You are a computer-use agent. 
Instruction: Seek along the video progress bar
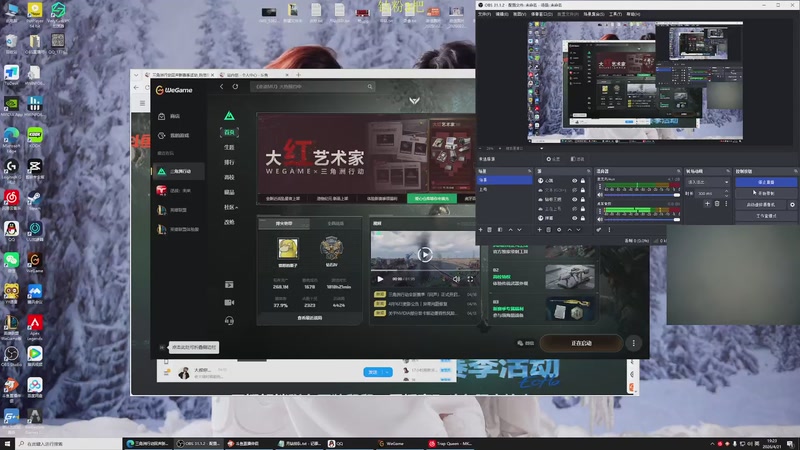tap(424, 270)
